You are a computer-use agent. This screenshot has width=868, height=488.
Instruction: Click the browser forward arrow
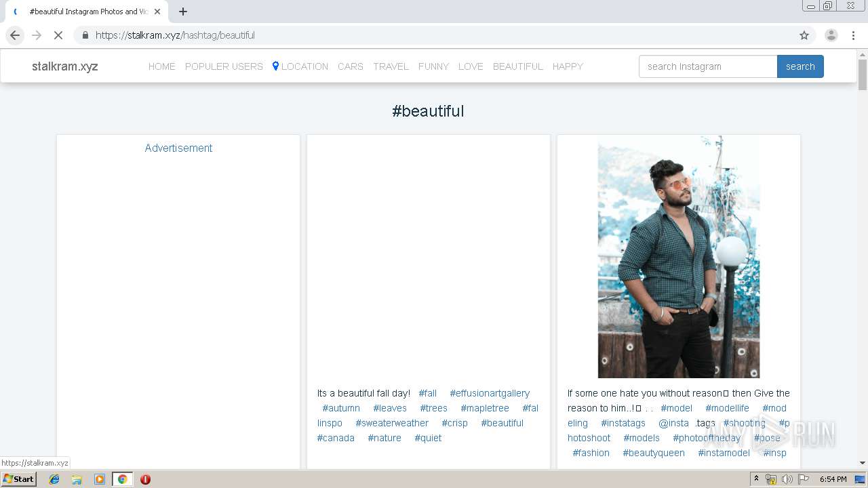(37, 35)
